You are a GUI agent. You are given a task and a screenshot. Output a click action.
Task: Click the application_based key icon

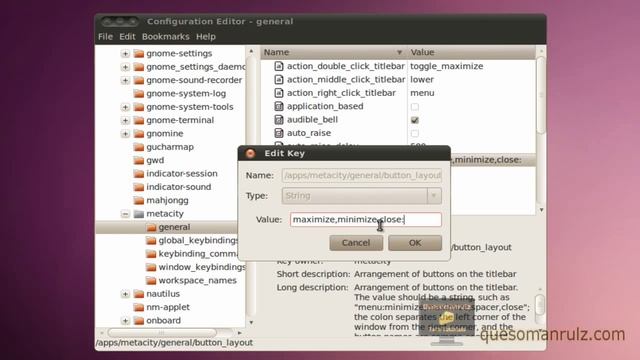pyautogui.click(x=279, y=106)
